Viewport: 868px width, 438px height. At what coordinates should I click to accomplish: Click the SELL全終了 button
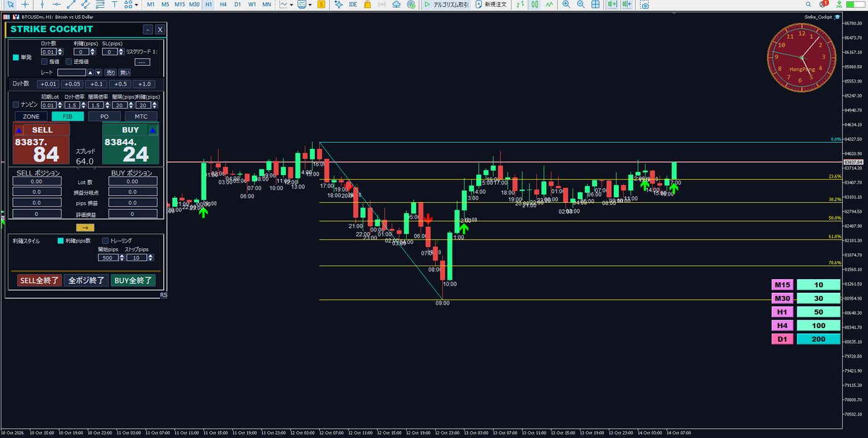[x=40, y=280]
